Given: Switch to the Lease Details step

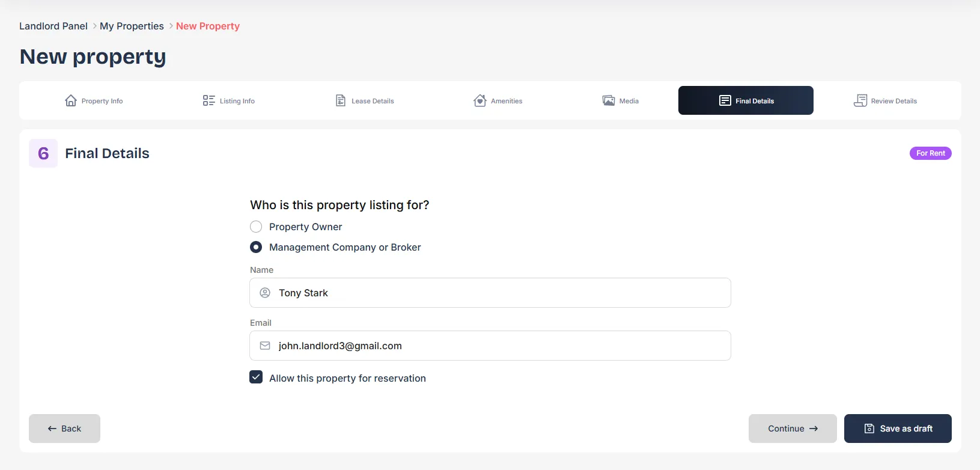Looking at the screenshot, I should 364,100.
